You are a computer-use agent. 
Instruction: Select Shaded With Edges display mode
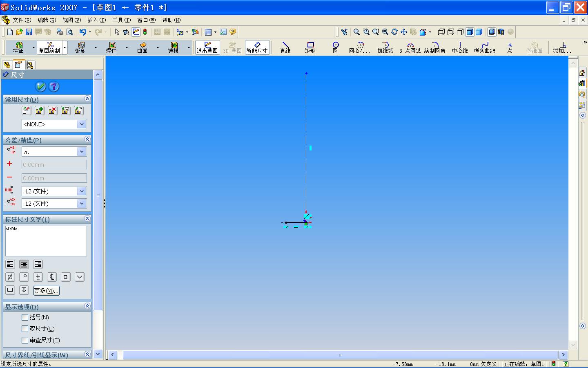coord(470,32)
